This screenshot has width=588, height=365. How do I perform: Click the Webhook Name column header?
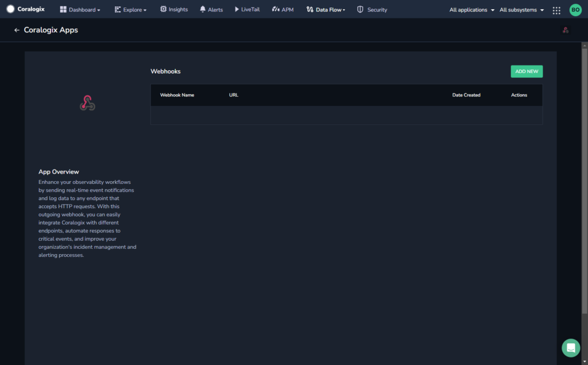tap(177, 95)
